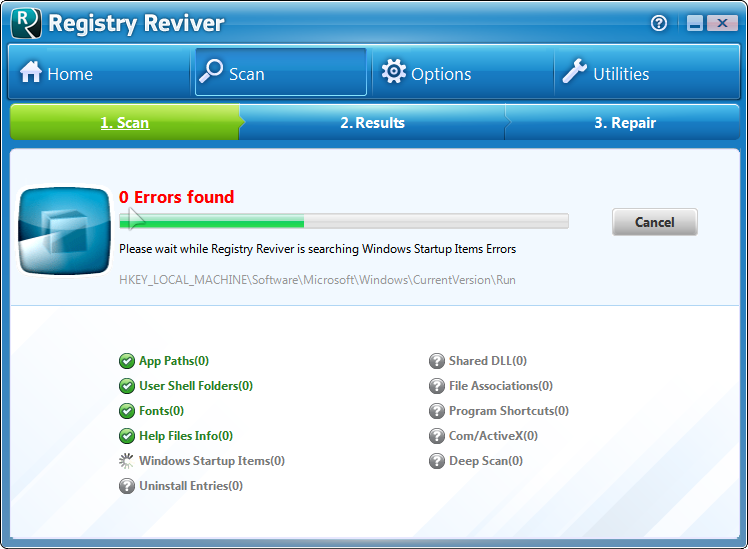748x549 pixels.
Task: Click the '0 Errors found' heading
Action: coord(177,197)
